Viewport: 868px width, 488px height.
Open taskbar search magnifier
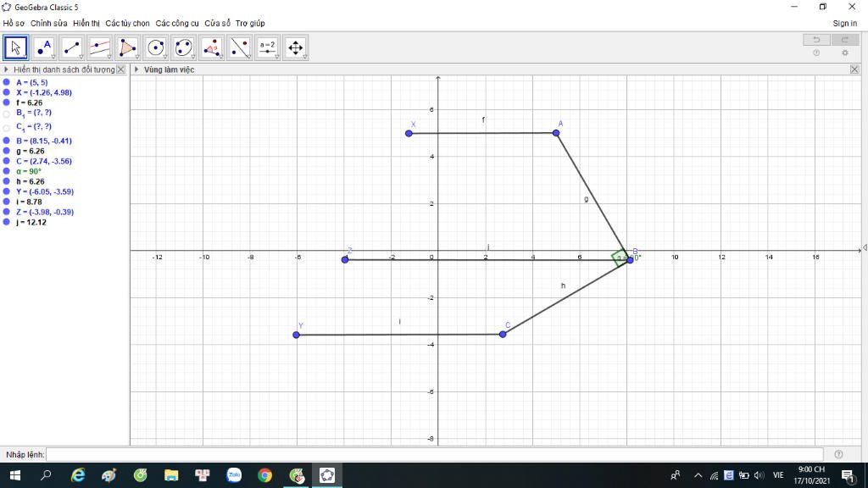pos(46,475)
